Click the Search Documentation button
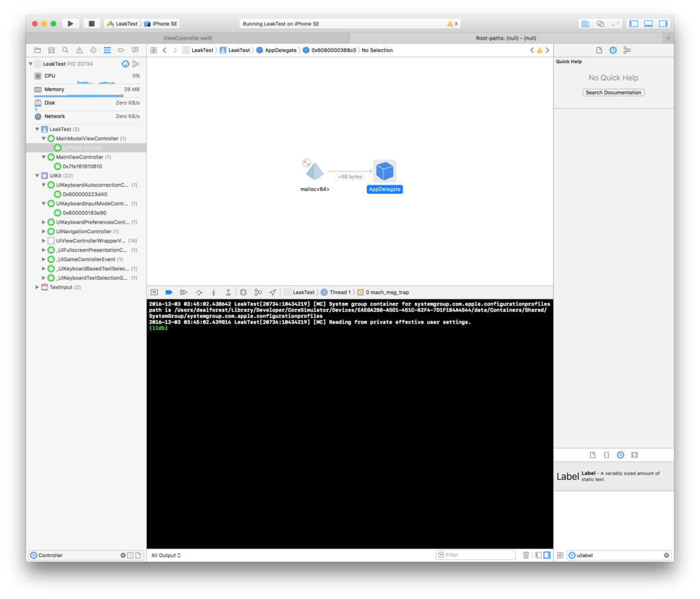Screen dimensions: 700x599 tap(613, 92)
